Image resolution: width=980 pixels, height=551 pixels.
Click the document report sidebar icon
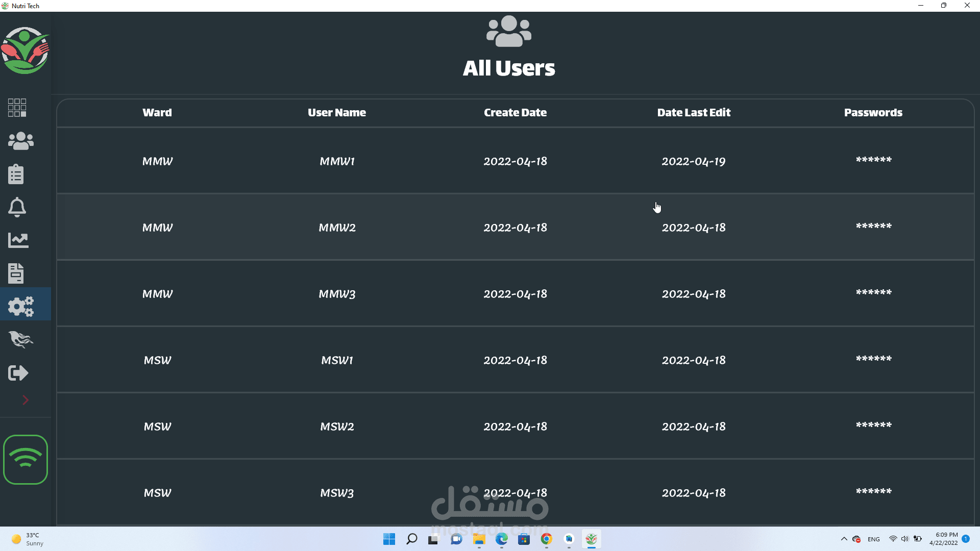pos(16,273)
